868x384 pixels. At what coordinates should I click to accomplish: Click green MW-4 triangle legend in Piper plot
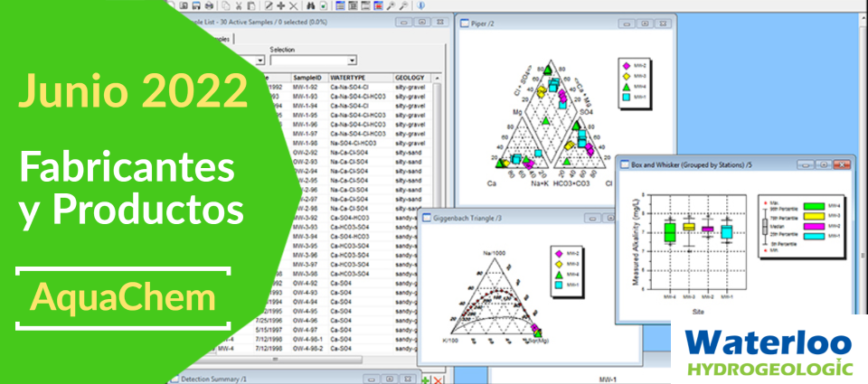[626, 87]
